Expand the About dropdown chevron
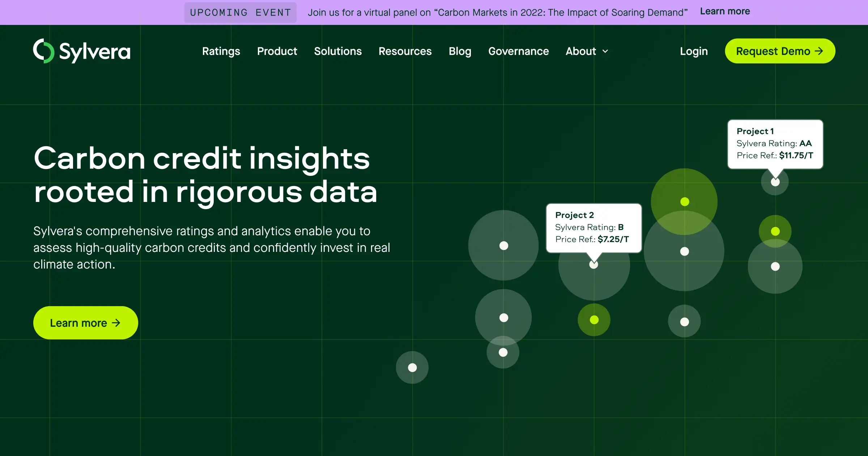This screenshot has height=456, width=868. [605, 51]
